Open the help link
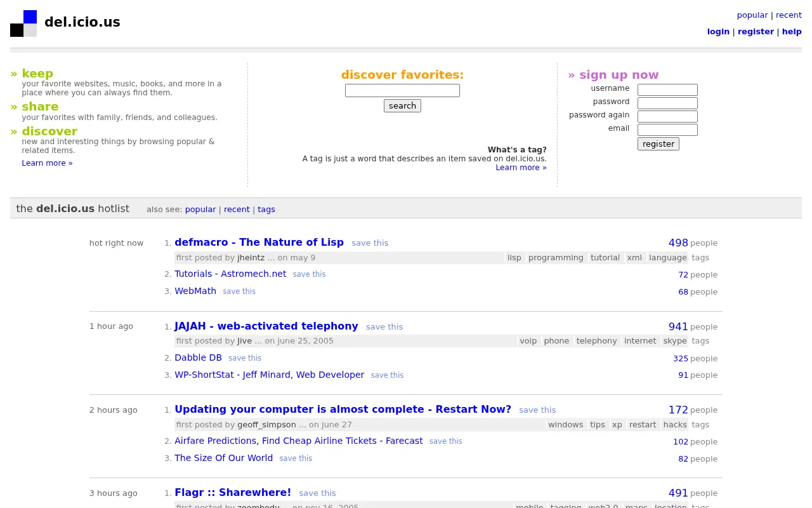 792,32
